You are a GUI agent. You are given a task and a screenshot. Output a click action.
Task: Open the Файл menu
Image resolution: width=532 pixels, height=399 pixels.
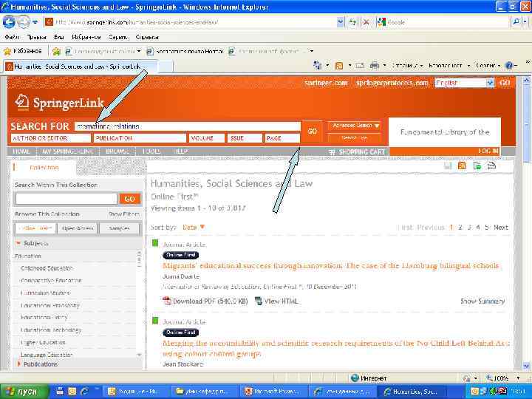tap(12, 37)
